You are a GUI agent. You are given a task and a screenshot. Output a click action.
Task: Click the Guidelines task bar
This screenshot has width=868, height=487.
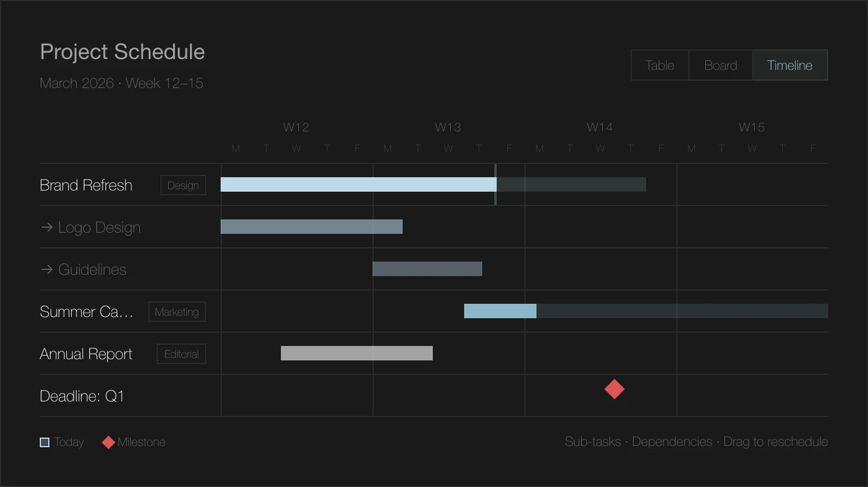click(427, 269)
